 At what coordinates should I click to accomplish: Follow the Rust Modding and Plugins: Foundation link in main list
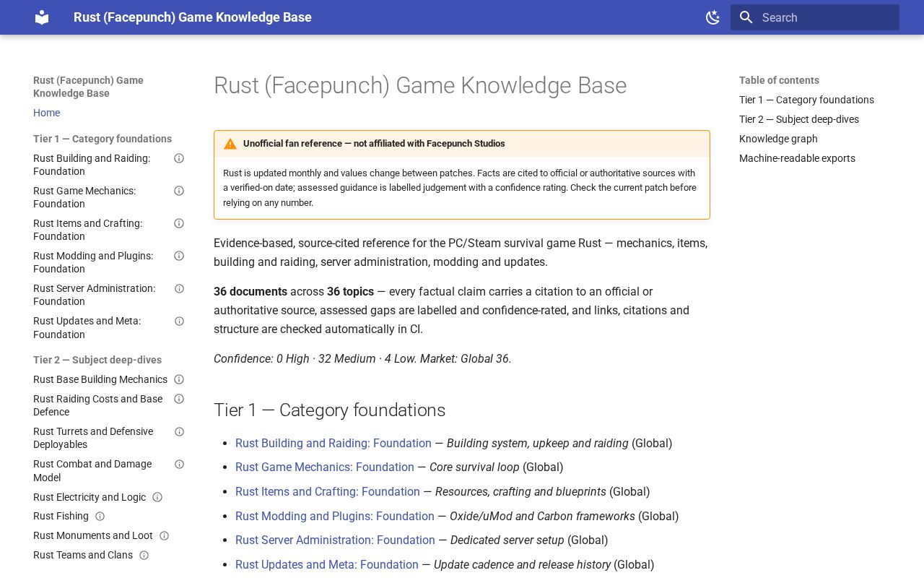coord(335,516)
